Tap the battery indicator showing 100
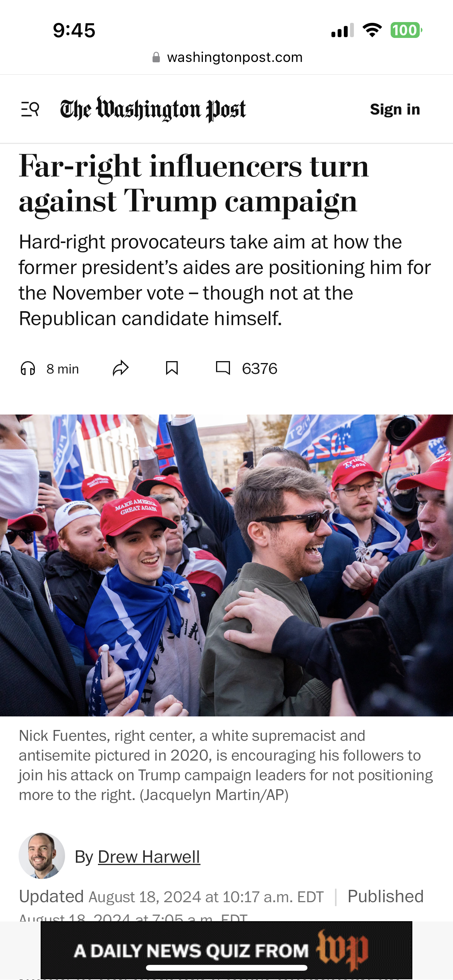The height and width of the screenshot is (980, 453). coord(406,30)
